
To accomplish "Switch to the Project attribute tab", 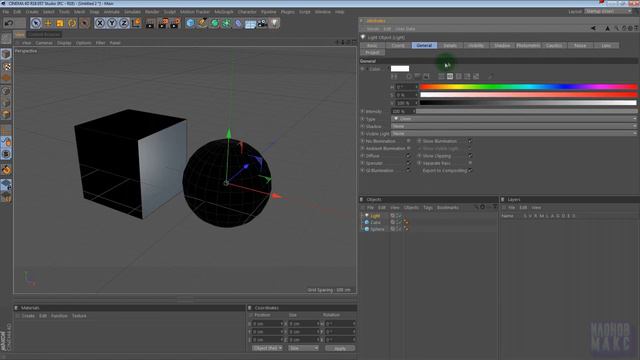I will [372, 53].
